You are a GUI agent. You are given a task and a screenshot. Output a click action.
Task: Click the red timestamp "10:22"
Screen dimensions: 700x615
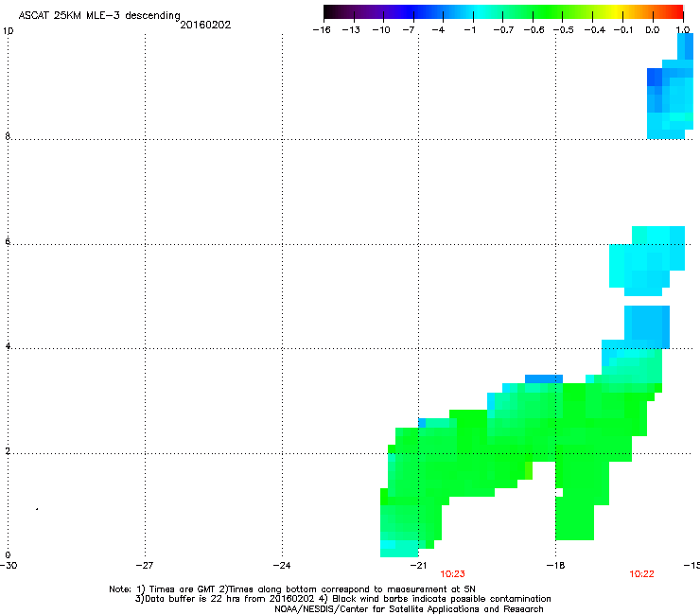coord(641,574)
